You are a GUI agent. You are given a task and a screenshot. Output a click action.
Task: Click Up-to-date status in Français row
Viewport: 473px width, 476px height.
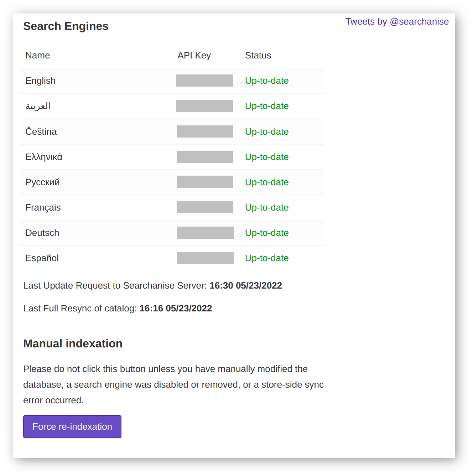[267, 208]
